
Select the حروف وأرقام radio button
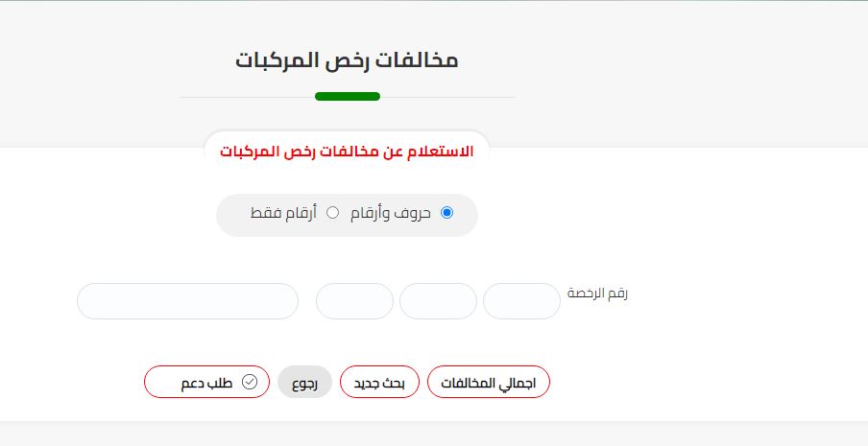[x=446, y=213]
